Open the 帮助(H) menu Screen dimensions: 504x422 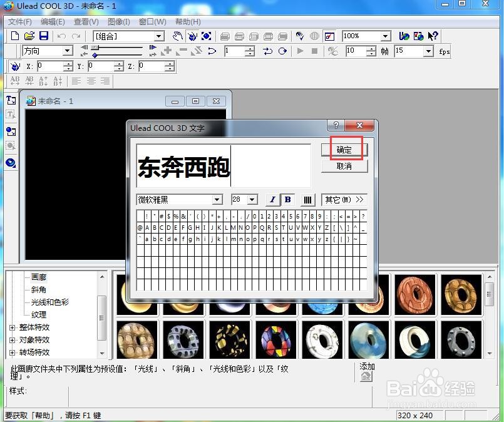(x=188, y=21)
